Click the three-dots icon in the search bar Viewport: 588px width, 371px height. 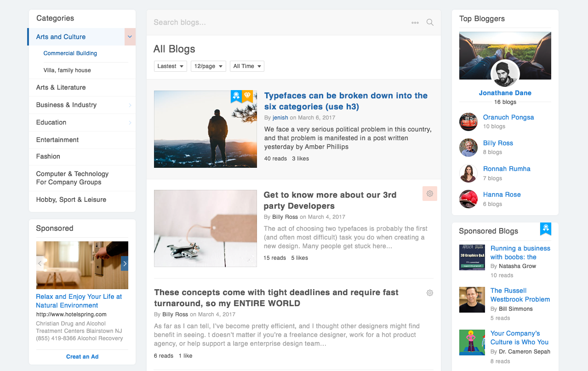[415, 22]
